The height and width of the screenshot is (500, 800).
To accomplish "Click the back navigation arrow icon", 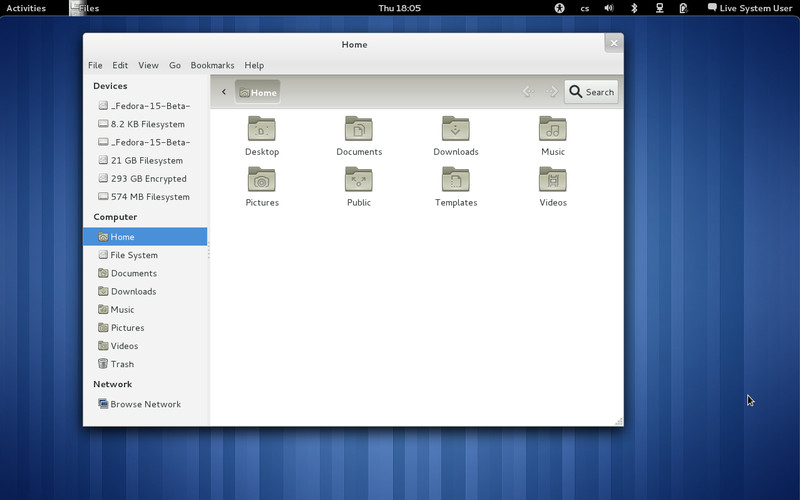I will pos(528,92).
